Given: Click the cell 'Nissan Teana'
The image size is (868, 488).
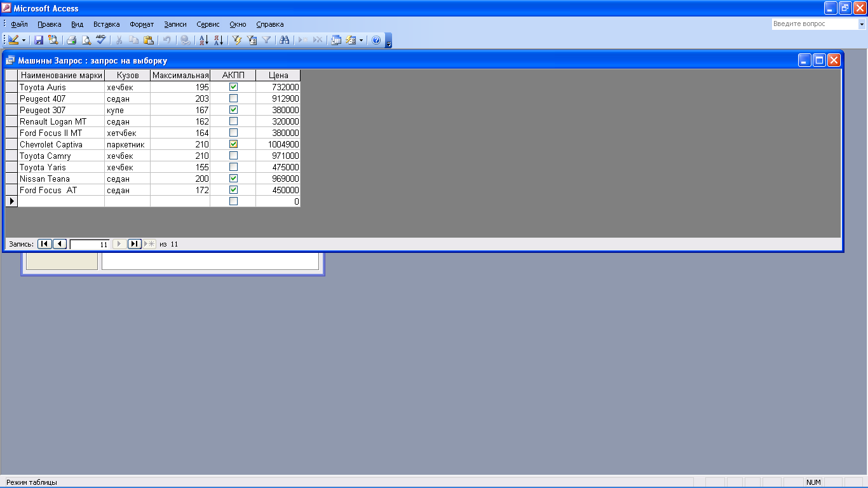Looking at the screenshot, I should click(x=62, y=179).
